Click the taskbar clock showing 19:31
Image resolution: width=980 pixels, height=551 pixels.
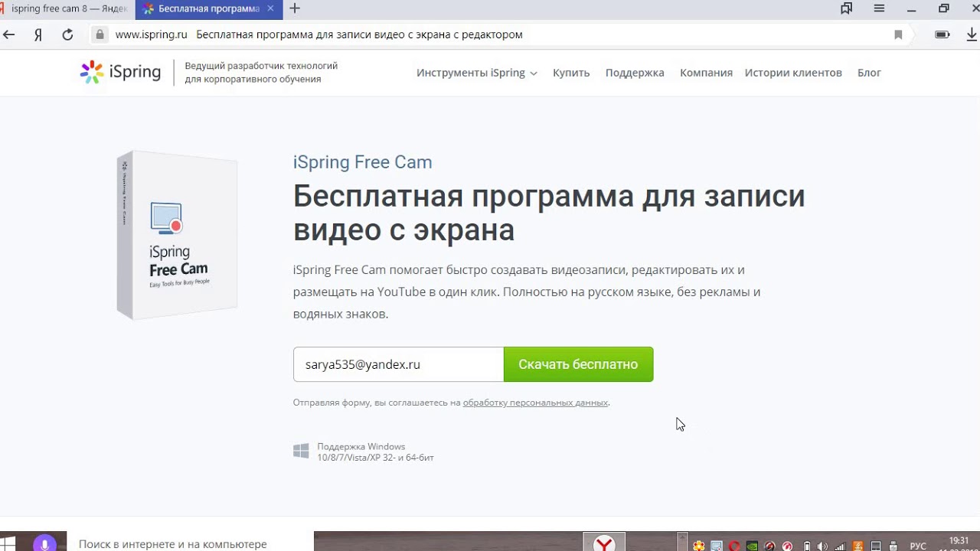pos(959,541)
